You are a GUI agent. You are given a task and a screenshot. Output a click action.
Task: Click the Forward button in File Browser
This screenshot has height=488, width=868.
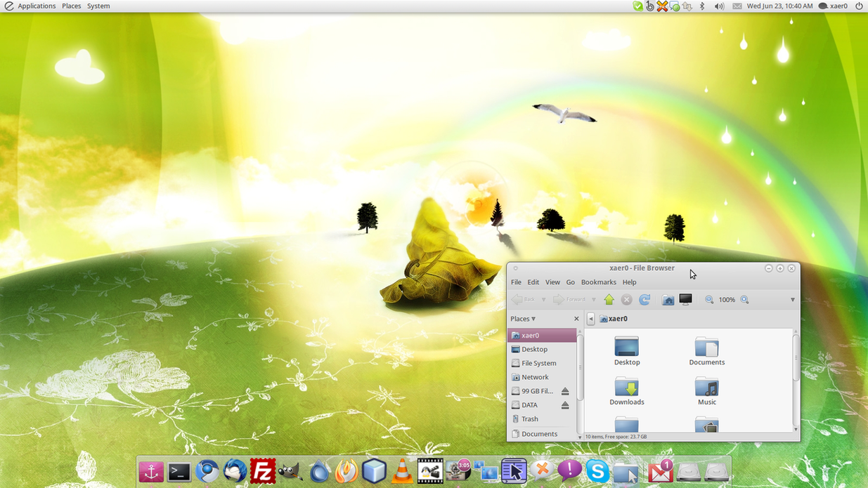570,300
